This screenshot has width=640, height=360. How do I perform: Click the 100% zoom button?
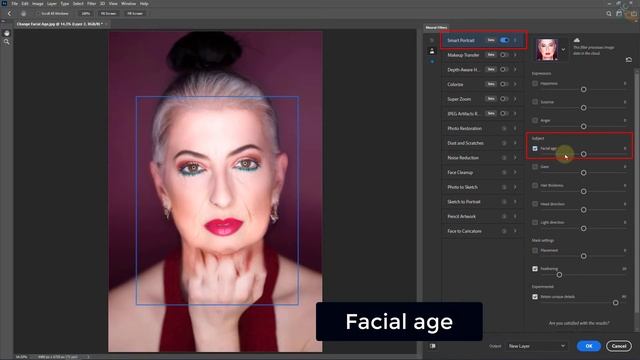(x=86, y=13)
